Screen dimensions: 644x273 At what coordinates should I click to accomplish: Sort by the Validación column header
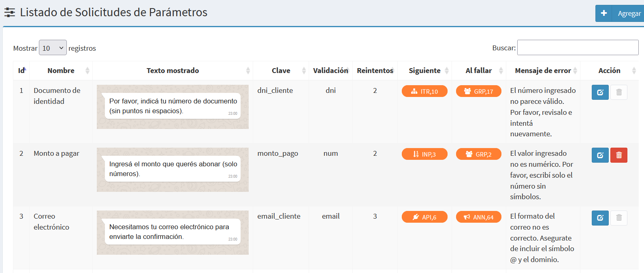coord(331,71)
